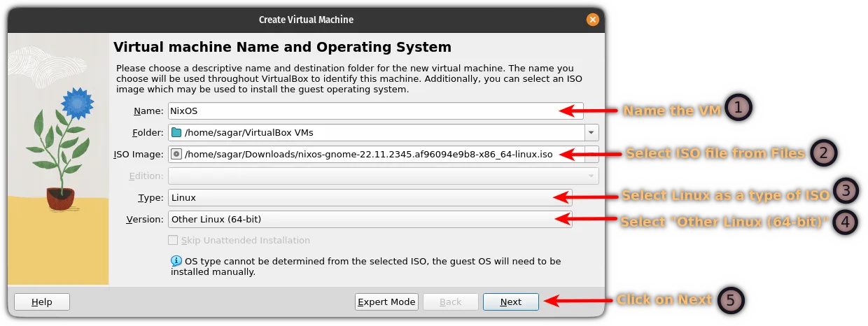Click the folder icon in Folder field
Image resolution: width=868 pixels, height=326 pixels.
coord(176,132)
